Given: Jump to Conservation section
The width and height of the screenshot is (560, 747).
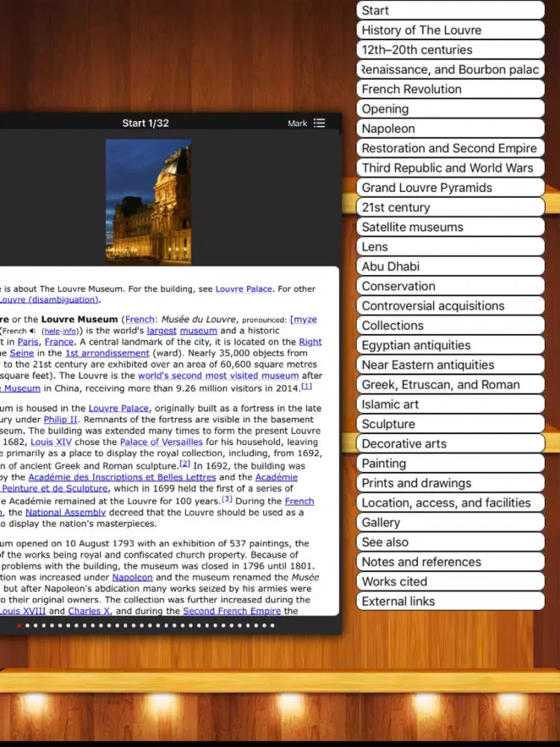Looking at the screenshot, I should 450,286.
